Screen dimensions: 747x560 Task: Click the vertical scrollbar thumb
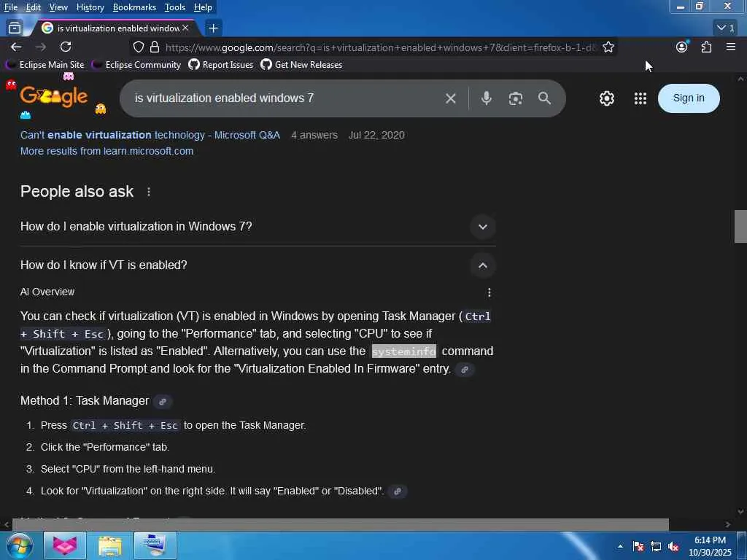point(740,226)
